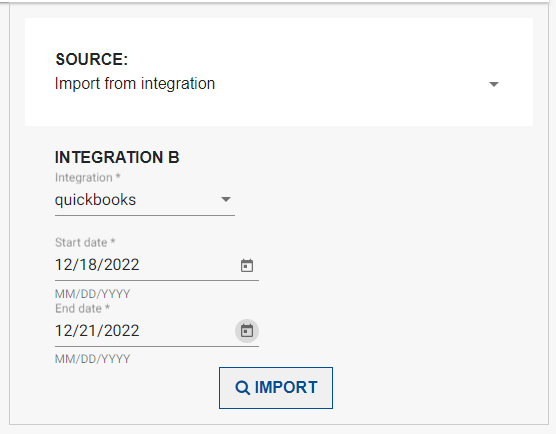Click the year 2022 in Start date
This screenshot has width=556, height=434.
[122, 265]
